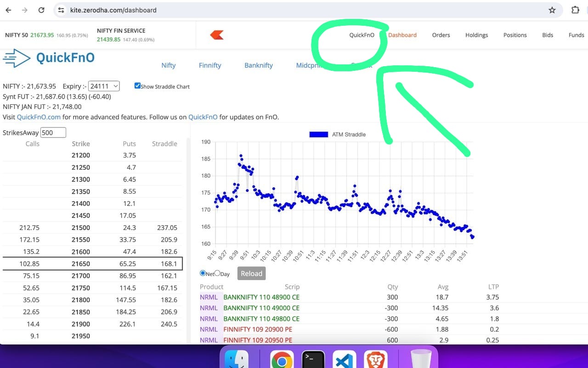Open Google Chrome from the dock
Image resolution: width=588 pixels, height=368 pixels.
tap(282, 360)
